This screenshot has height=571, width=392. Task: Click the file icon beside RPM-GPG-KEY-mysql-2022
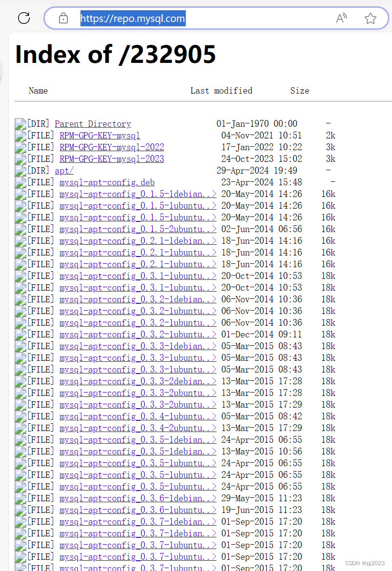[x=20, y=147]
